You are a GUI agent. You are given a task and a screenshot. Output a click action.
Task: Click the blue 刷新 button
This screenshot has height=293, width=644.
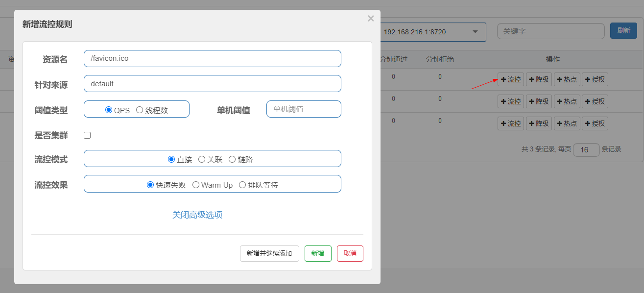[623, 30]
